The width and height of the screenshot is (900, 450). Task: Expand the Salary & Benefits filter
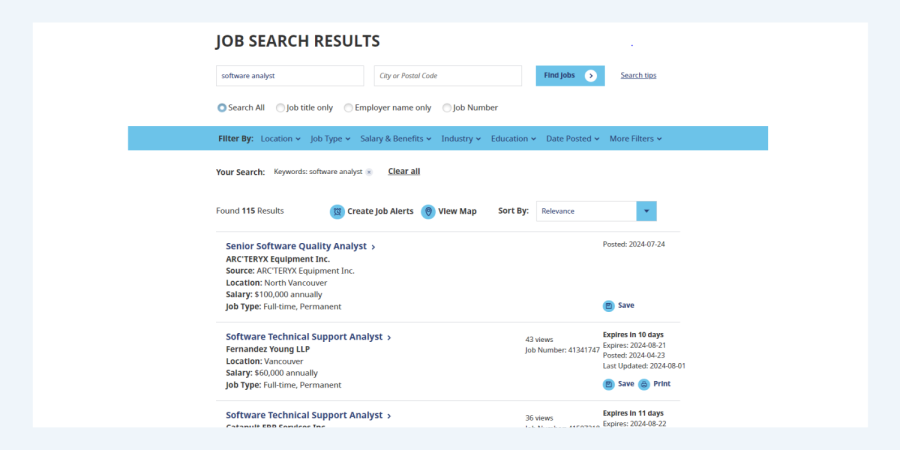[x=395, y=139]
